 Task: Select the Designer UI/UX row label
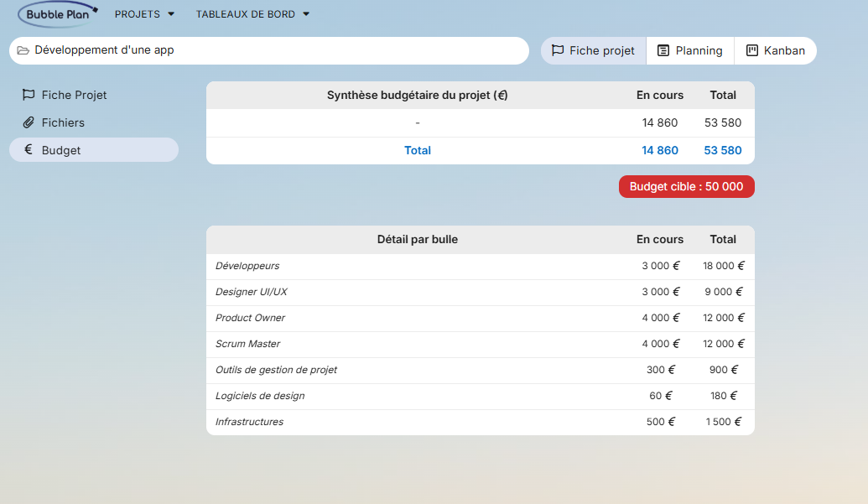252,292
